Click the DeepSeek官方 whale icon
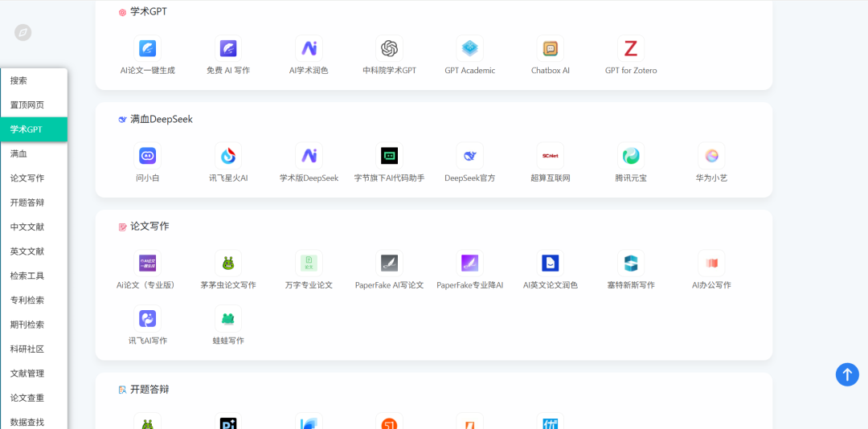 pyautogui.click(x=470, y=156)
